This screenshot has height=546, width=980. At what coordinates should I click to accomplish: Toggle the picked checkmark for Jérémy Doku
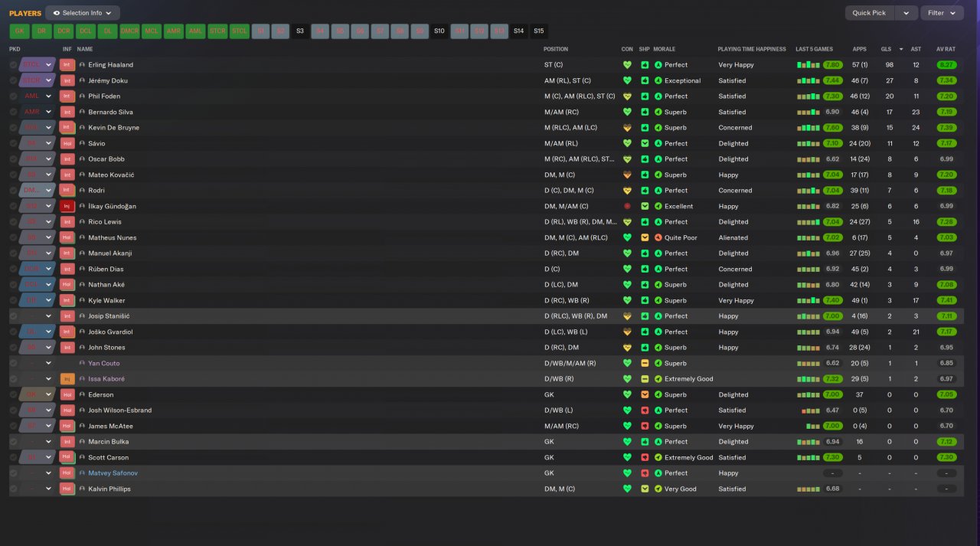pyautogui.click(x=13, y=80)
